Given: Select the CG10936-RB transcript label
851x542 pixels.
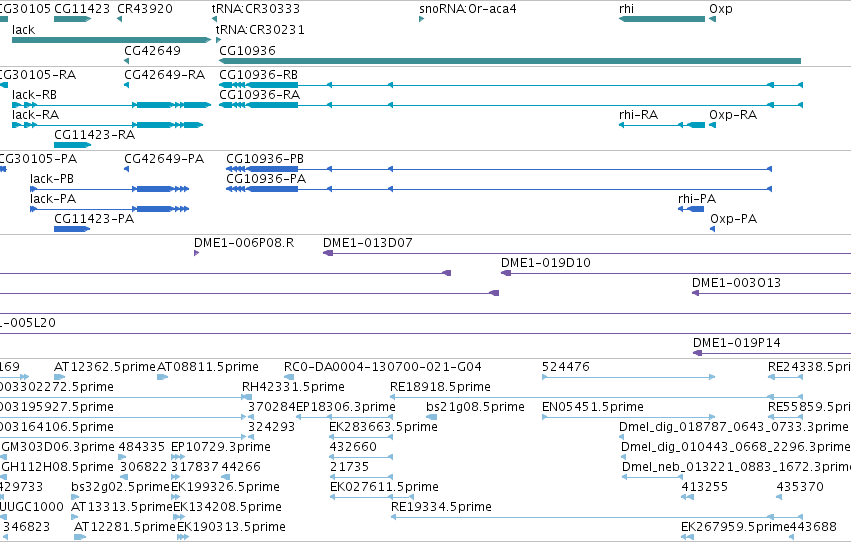Looking at the screenshot, I should 258,74.
